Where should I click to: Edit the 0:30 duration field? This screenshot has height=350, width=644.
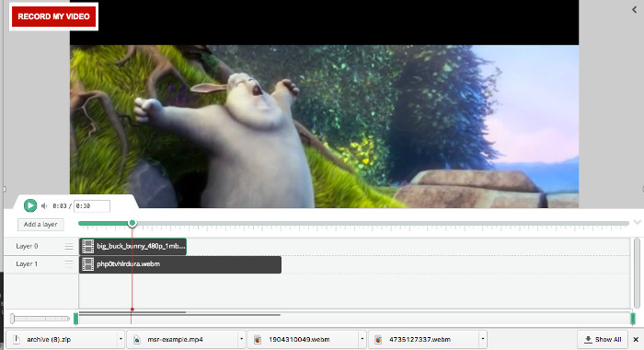point(92,205)
